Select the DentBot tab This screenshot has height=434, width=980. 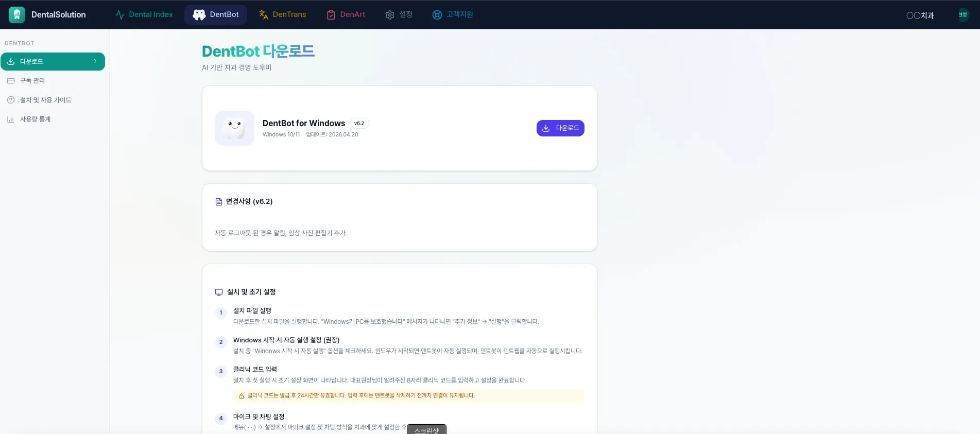[x=216, y=14]
